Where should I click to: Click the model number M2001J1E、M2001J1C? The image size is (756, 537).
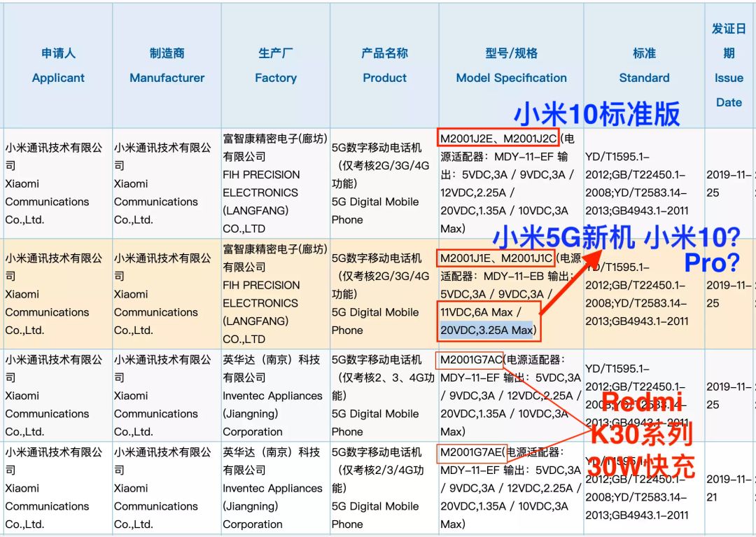(x=496, y=258)
